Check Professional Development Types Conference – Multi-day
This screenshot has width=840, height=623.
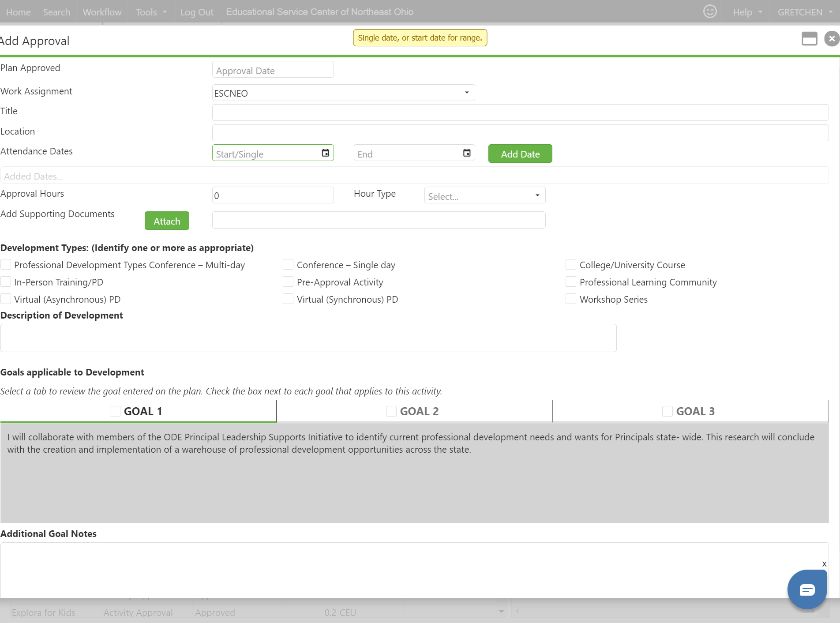[x=6, y=264]
